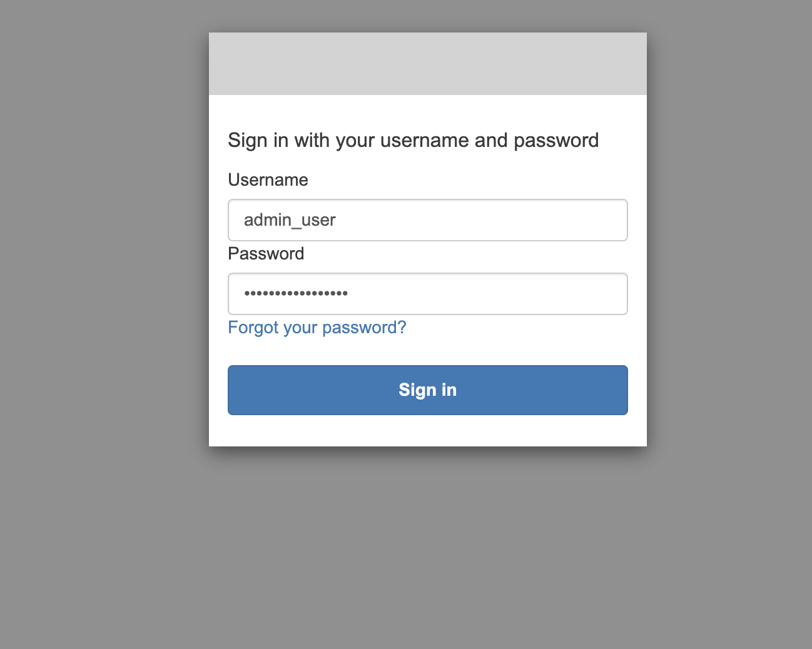
Task: Click the 'Sign in' label on blue button
Action: point(428,390)
